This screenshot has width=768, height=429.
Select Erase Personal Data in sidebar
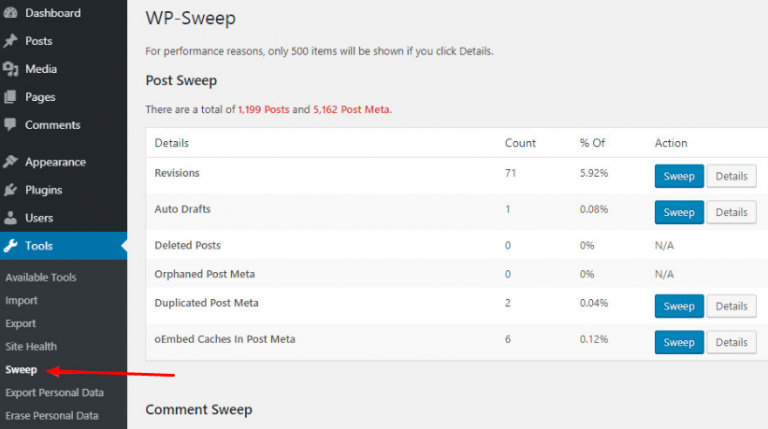pyautogui.click(x=52, y=415)
